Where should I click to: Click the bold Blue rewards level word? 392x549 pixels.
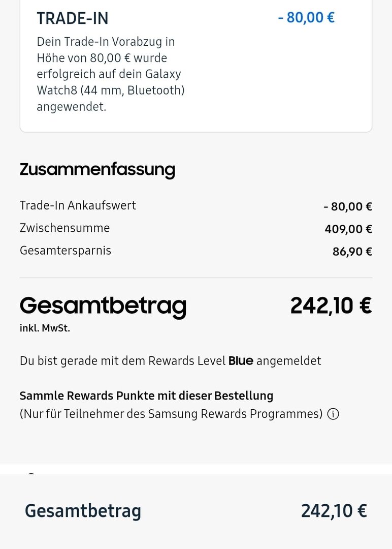(x=241, y=361)
